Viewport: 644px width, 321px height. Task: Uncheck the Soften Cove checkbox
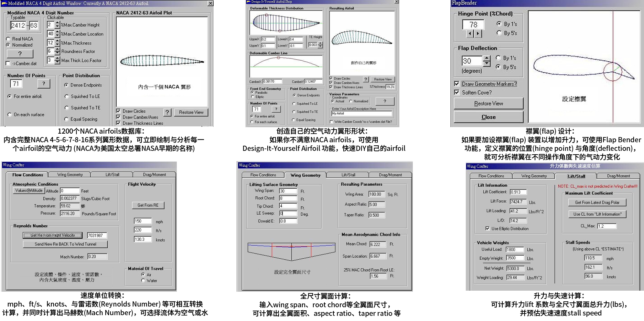click(457, 92)
